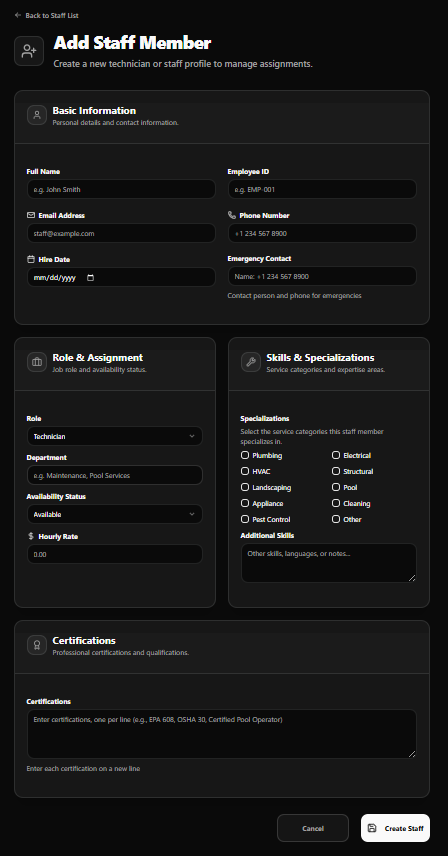Click the calendar icon beside Hire Date label
Image resolution: width=448 pixels, height=856 pixels.
click(x=31, y=259)
